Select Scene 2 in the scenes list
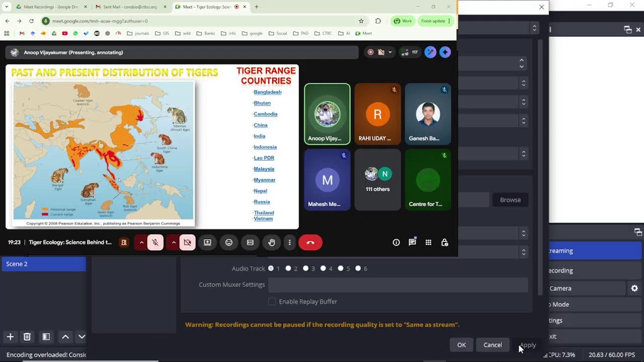644x362 pixels. (x=44, y=264)
